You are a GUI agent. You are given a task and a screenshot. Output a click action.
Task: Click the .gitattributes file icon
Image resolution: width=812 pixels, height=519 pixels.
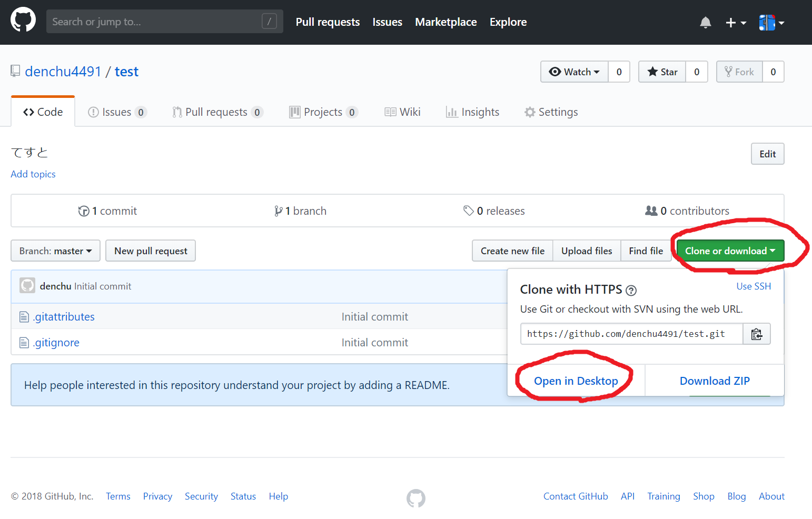click(24, 317)
